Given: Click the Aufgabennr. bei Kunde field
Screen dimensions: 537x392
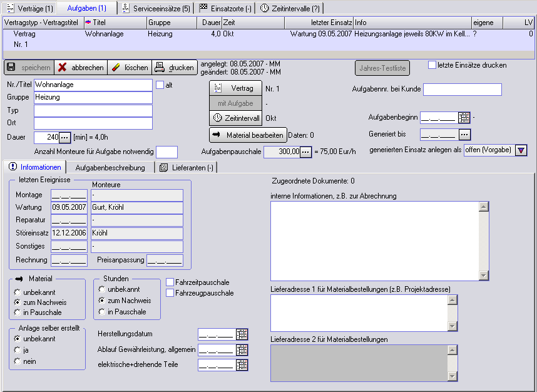Looking at the screenshot, I should pos(462,90).
